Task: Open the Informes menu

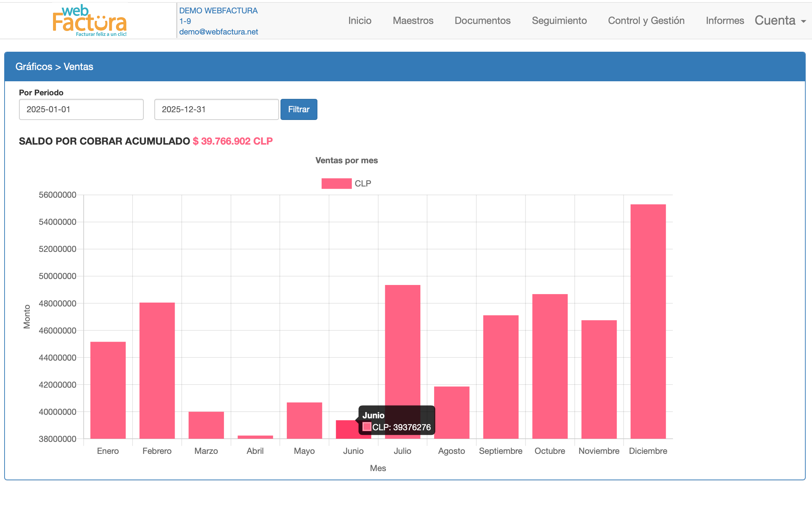Action: (724, 20)
